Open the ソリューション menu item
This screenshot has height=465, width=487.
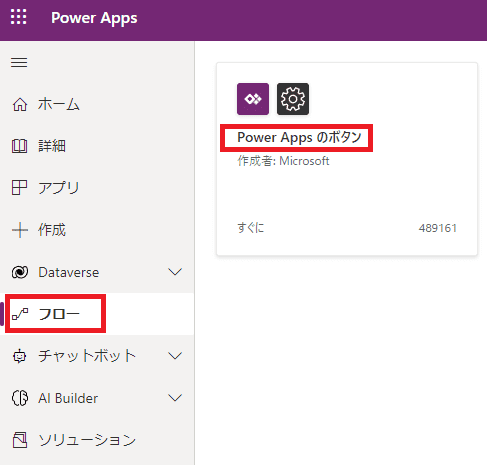point(97,440)
